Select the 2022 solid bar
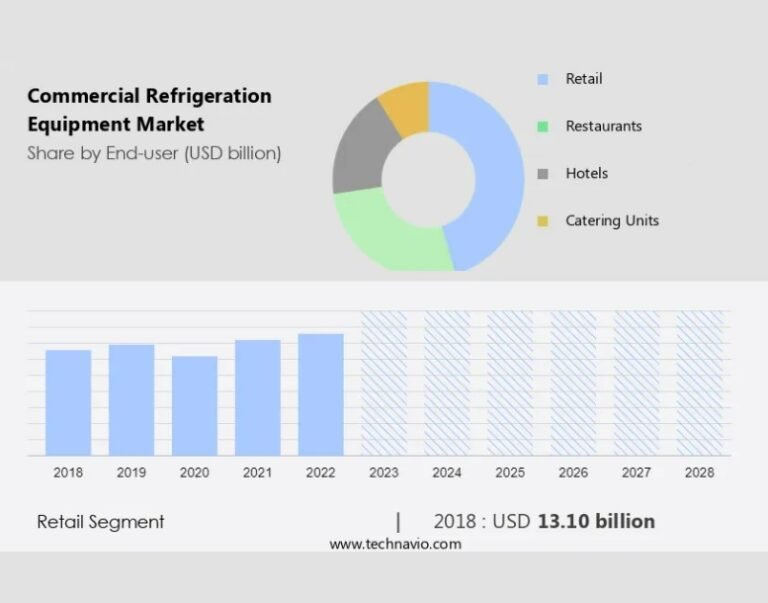Screen dimensions: 768x603 click(x=321, y=395)
